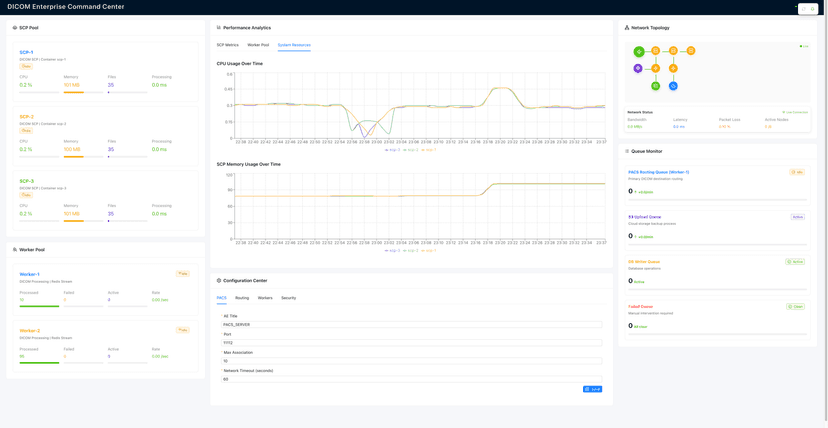Open the Worker Pool analytics tab
Viewport: 828px width, 428px height.
tap(258, 45)
